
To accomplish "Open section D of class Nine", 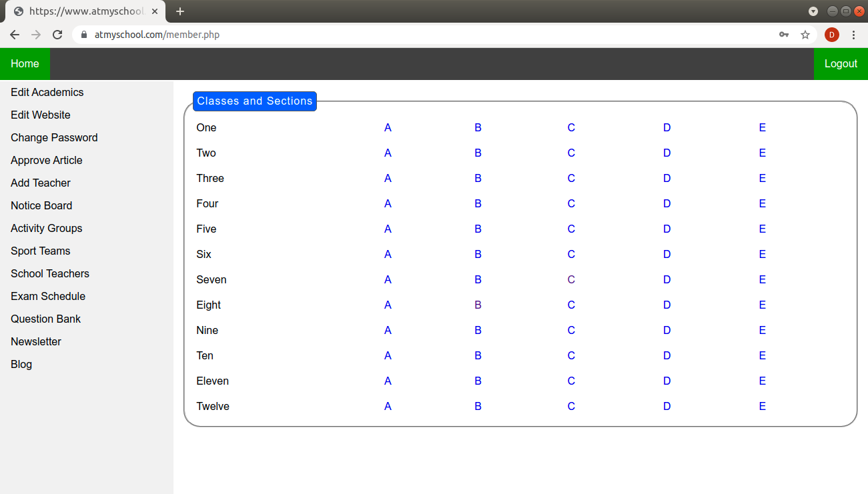I will pyautogui.click(x=667, y=331).
